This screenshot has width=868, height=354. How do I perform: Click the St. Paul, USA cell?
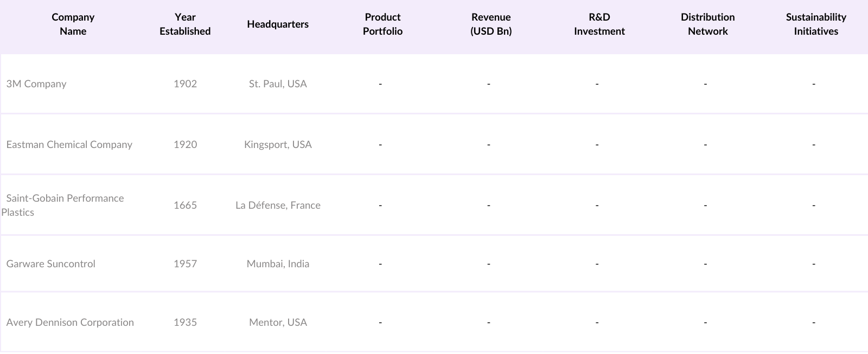278,84
